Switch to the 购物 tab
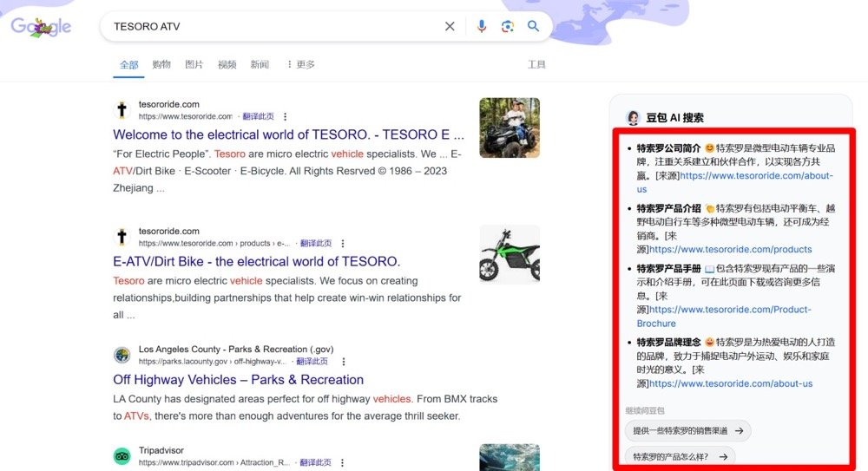Viewport: 868px width, 471px height. point(161,64)
